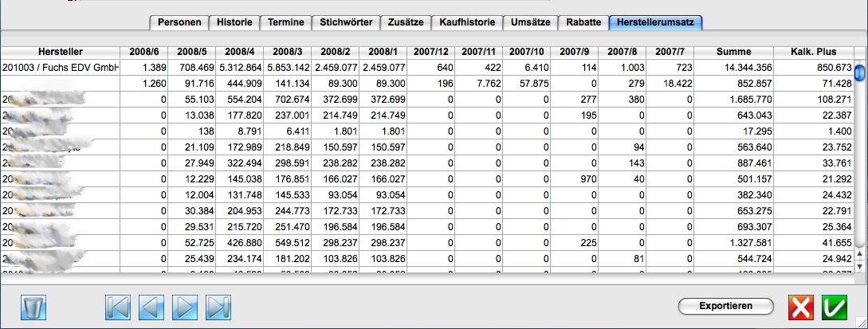This screenshot has width=868, height=329.
Task: Jump to first record navigation arrow
Action: (118, 307)
